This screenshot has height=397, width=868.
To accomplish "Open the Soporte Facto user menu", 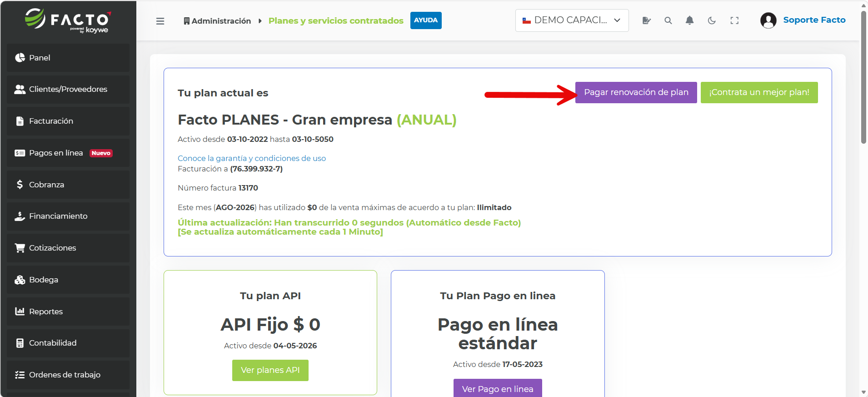I will tap(814, 20).
